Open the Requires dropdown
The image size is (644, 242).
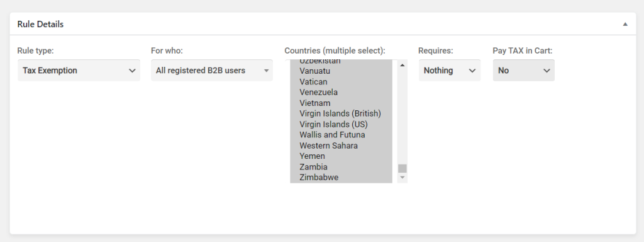(450, 71)
